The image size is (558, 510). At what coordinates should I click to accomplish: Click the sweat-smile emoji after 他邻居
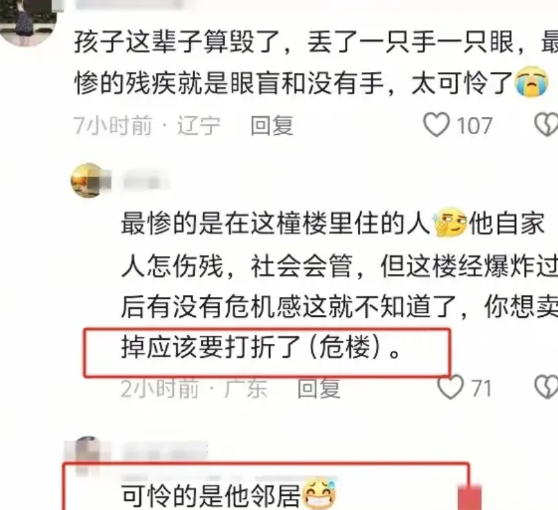click(319, 494)
